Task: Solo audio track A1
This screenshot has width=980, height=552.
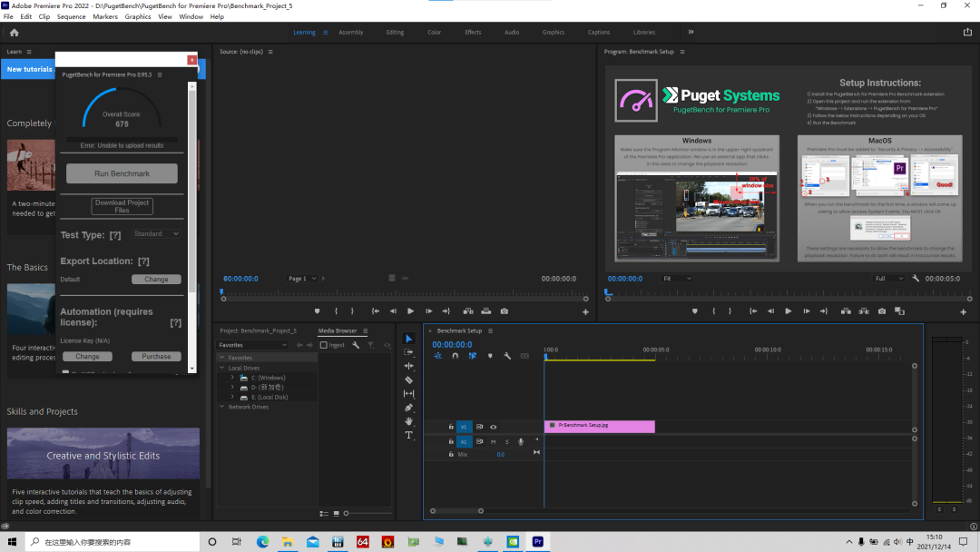Action: click(507, 442)
